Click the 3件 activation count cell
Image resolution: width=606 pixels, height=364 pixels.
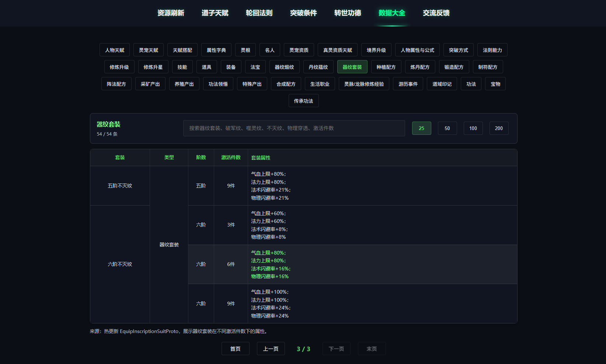point(231,225)
